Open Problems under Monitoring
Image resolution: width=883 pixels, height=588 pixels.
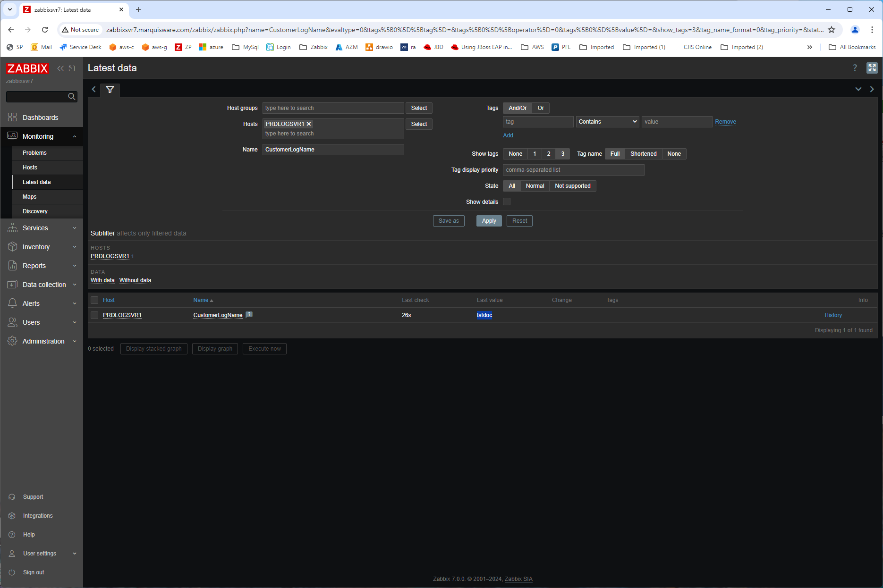[34, 153]
